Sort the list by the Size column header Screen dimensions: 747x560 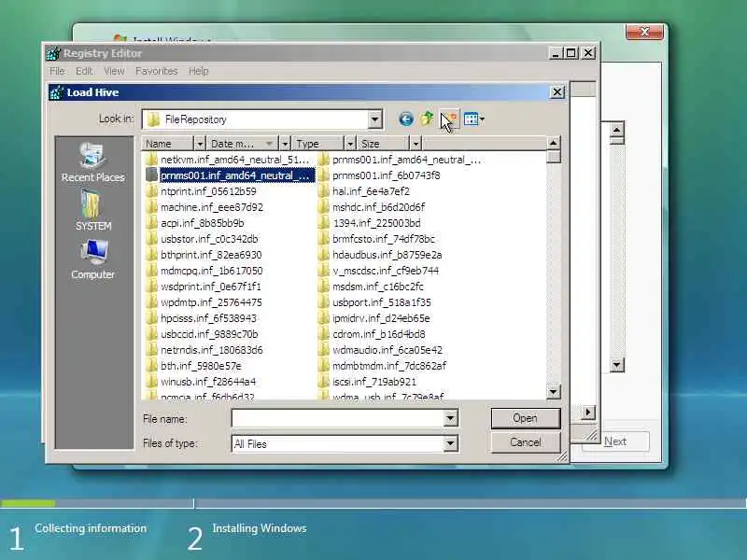pyautogui.click(x=383, y=144)
